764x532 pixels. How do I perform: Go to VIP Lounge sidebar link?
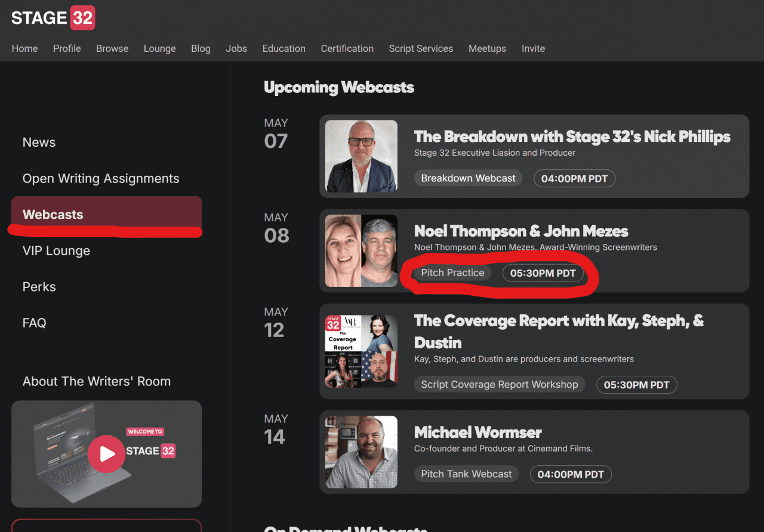(56, 250)
